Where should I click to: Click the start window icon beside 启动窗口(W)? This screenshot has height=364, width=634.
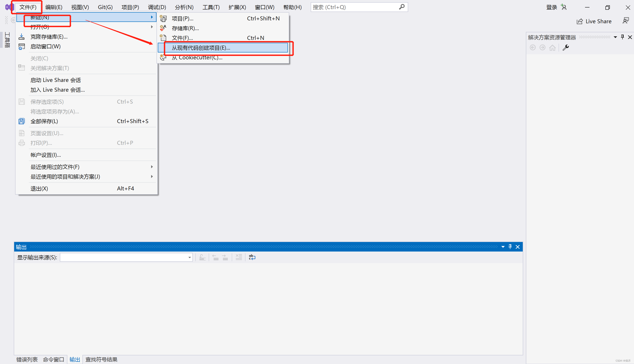click(22, 46)
